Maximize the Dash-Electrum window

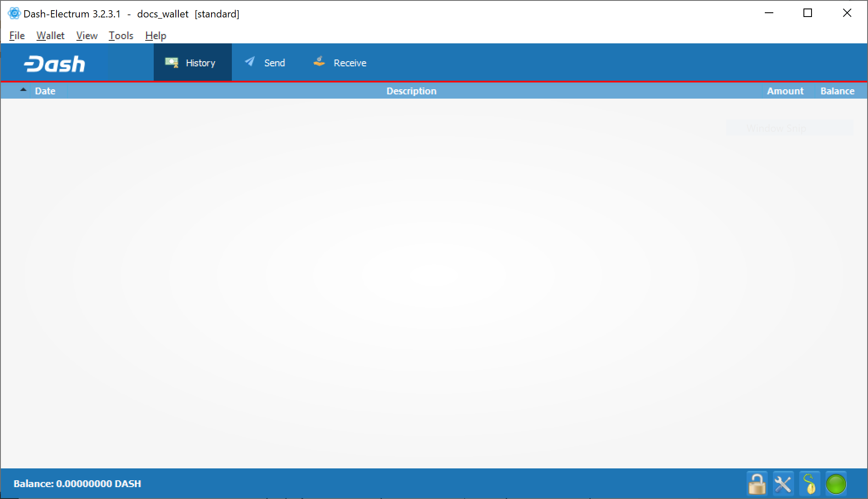click(x=808, y=13)
